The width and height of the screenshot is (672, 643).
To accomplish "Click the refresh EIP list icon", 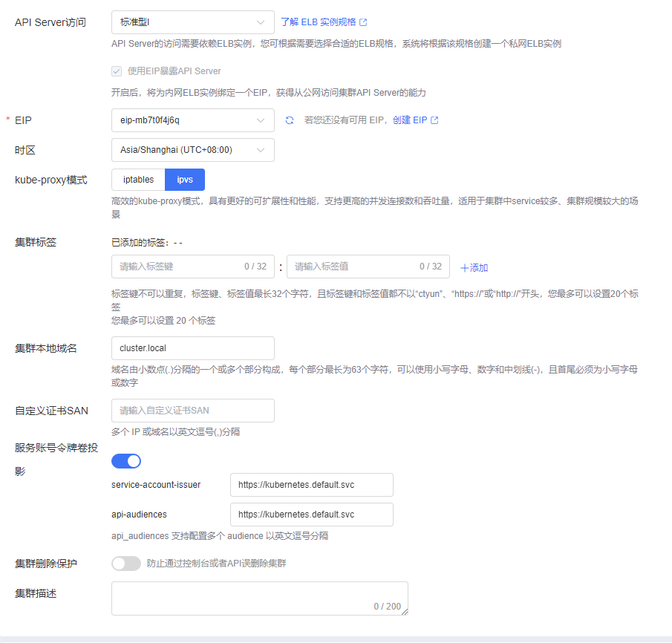I will [290, 120].
